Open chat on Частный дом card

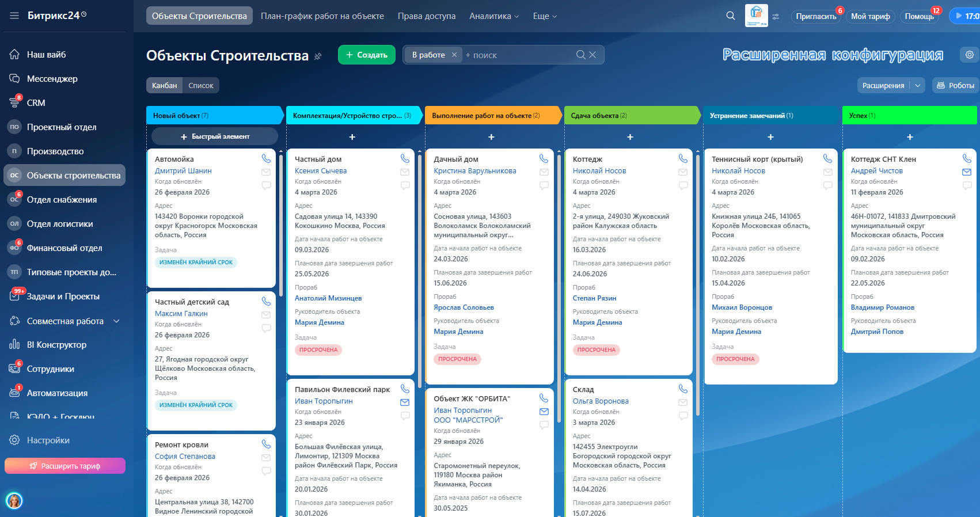(x=405, y=185)
